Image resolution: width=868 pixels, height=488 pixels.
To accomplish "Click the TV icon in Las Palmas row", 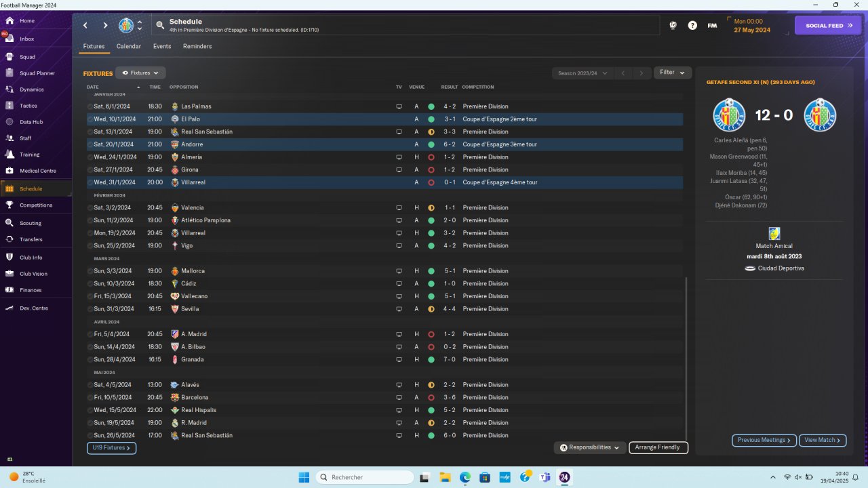I will pos(399,106).
